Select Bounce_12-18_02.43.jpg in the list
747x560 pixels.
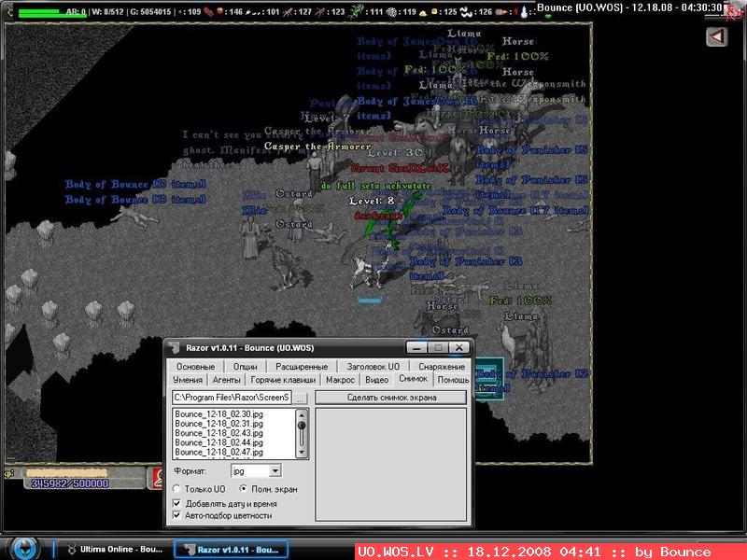pyautogui.click(x=218, y=433)
